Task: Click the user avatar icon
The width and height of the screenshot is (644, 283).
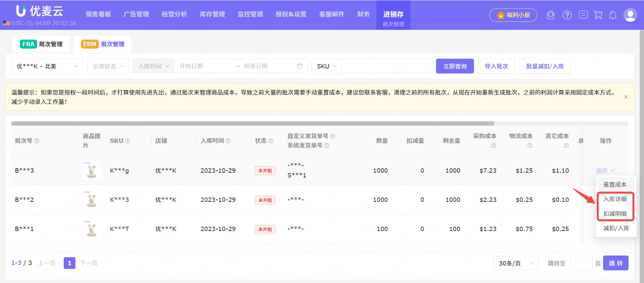Action: tap(630, 15)
